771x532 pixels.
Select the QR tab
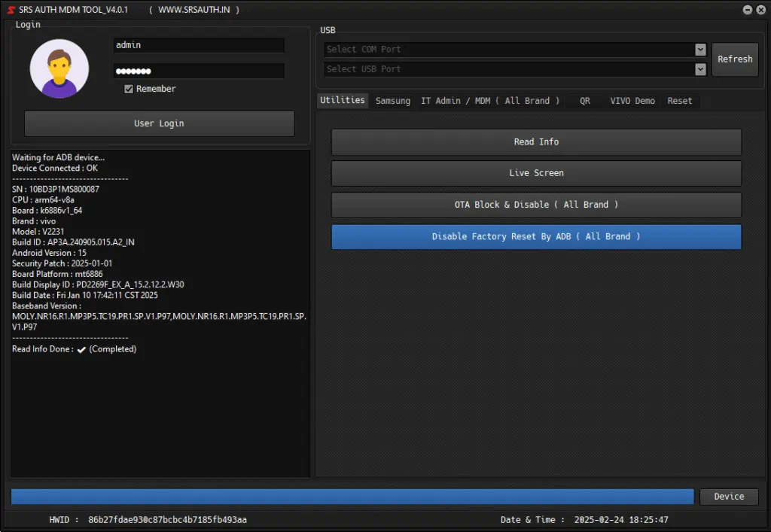pyautogui.click(x=585, y=101)
